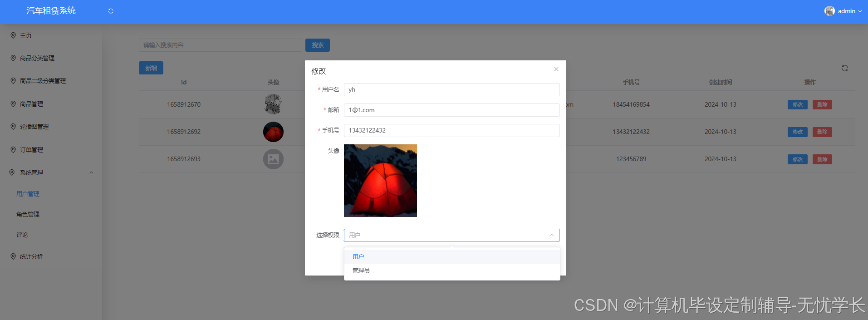
Task: Click the phone cell 123456789
Action: point(631,159)
